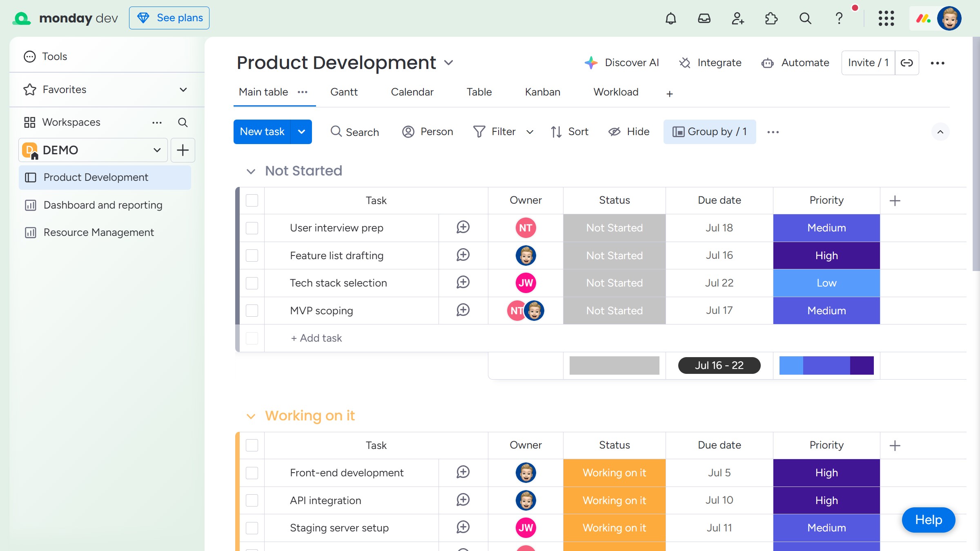Open the products switcher grid icon
980x551 pixels.
(x=886, y=18)
